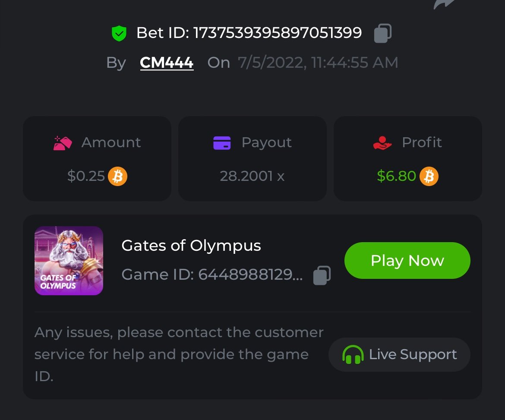Copy the Bet ID number
Image resolution: width=505 pixels, height=420 pixels.
coord(382,33)
